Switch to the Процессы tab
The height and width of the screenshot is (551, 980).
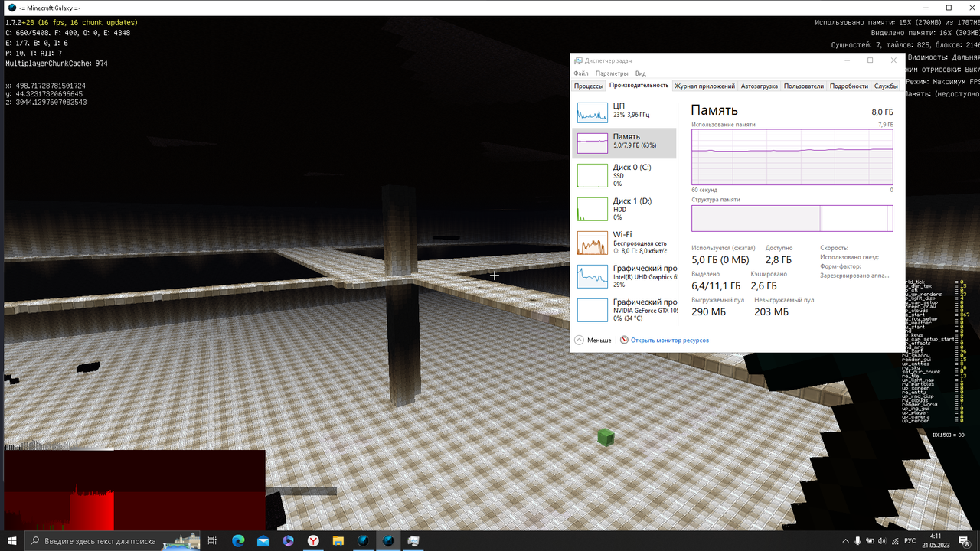point(589,86)
